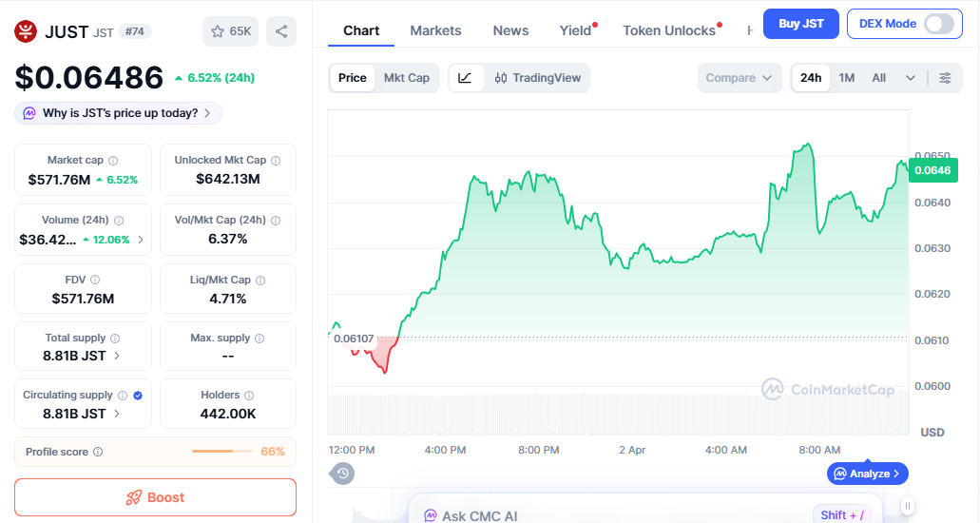Open the Compare dropdown

(740, 78)
